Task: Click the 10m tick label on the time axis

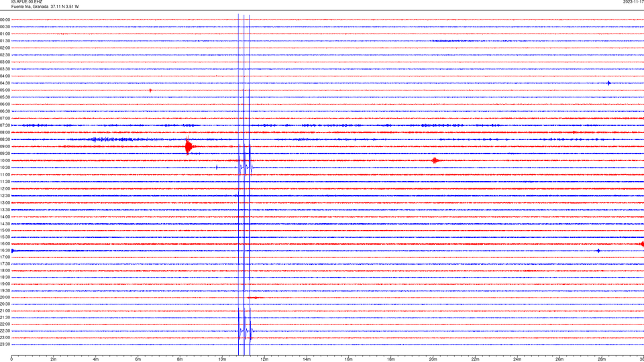Action: [x=222, y=359]
